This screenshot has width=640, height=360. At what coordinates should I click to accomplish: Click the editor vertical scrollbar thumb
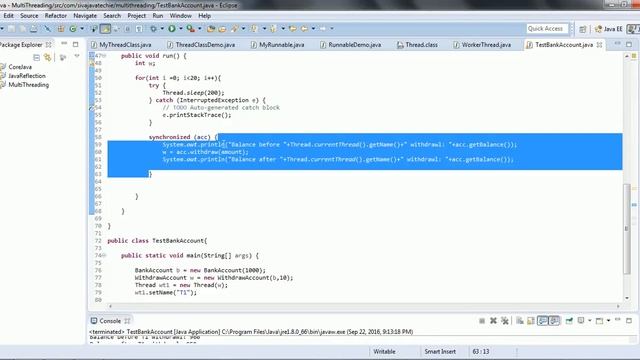tap(627, 229)
